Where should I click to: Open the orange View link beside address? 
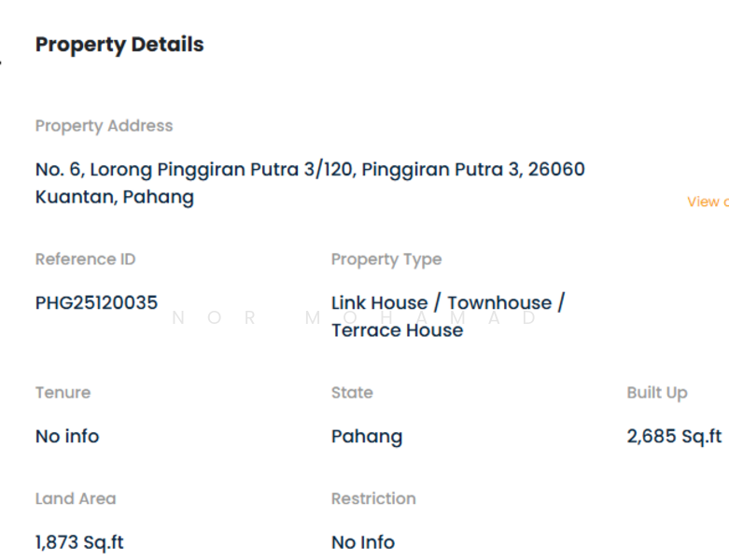click(707, 202)
